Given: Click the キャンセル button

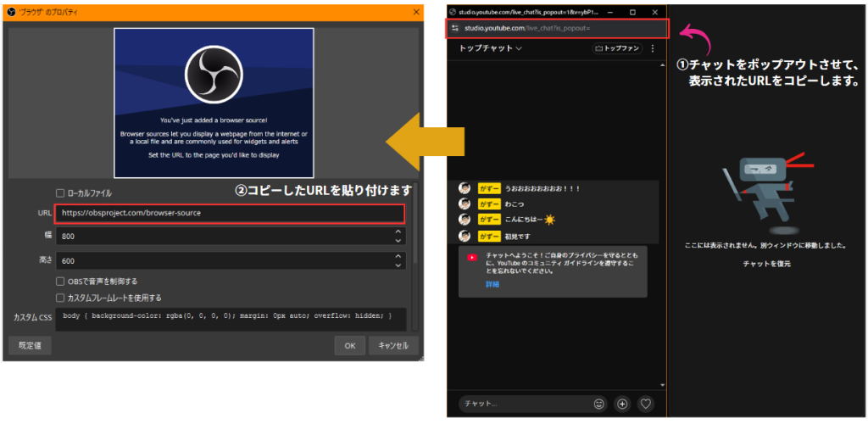Looking at the screenshot, I should [393, 345].
